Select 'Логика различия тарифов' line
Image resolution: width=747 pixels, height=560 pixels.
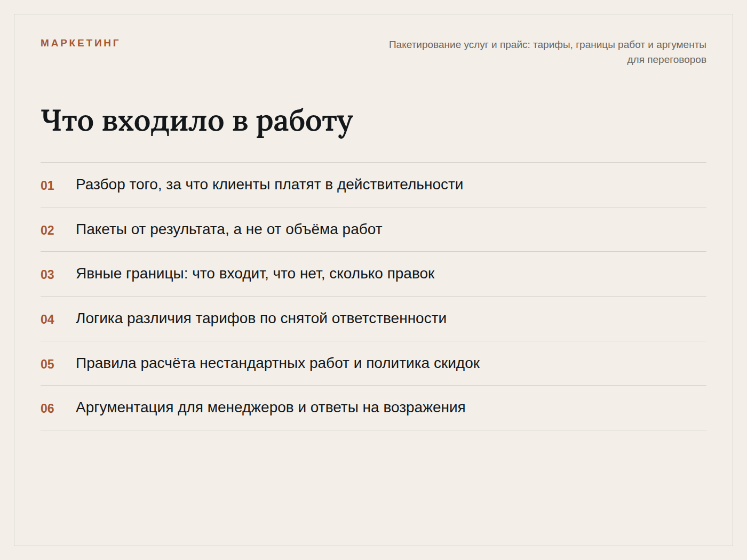pos(261,318)
